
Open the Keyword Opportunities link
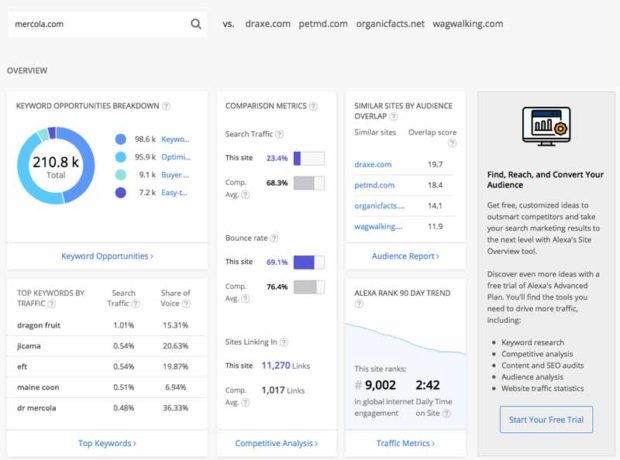pyautogui.click(x=107, y=256)
